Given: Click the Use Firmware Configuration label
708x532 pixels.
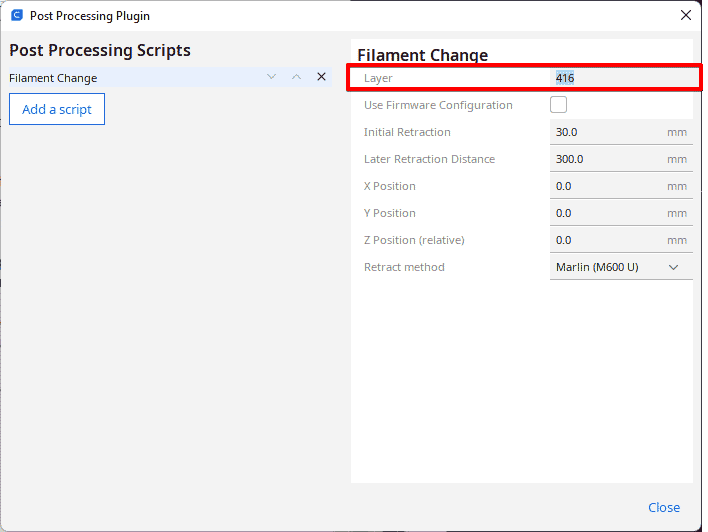Looking at the screenshot, I should click(x=438, y=105).
